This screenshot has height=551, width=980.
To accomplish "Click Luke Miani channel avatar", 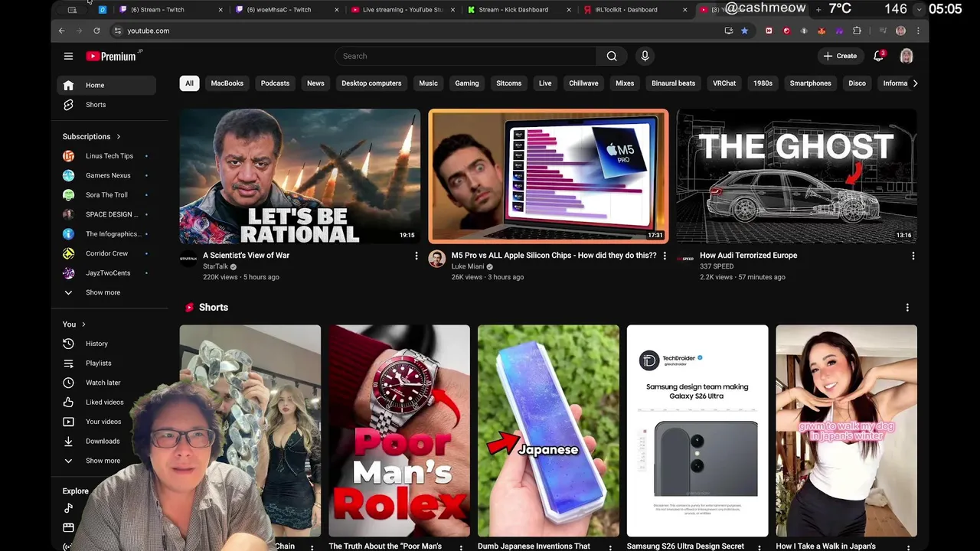I will 436,259.
